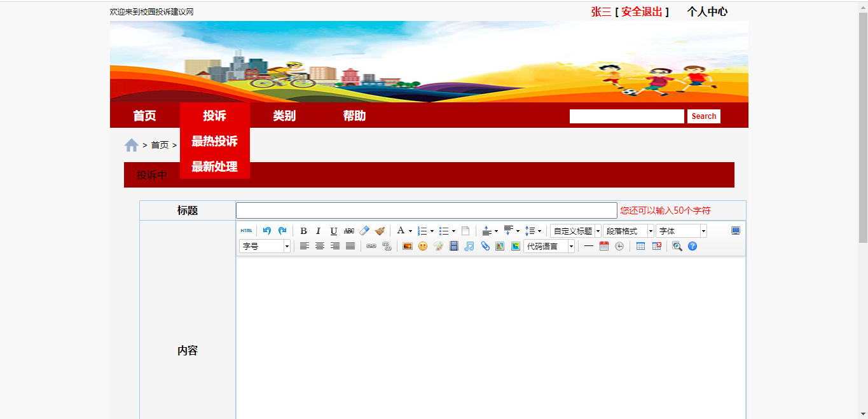Screen dimensions: 868x419
Task: Open the 首页 nav menu item
Action: [x=145, y=116]
